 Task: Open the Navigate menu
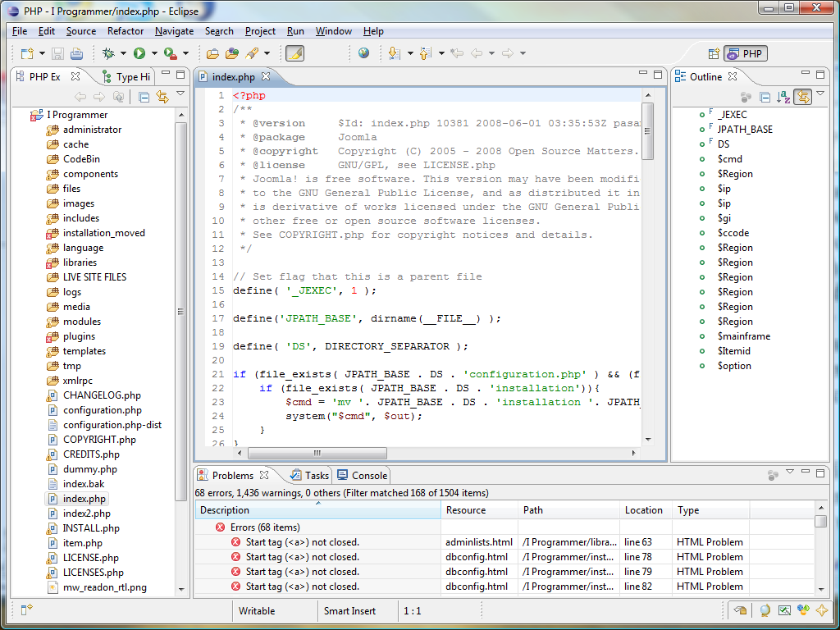click(x=174, y=31)
